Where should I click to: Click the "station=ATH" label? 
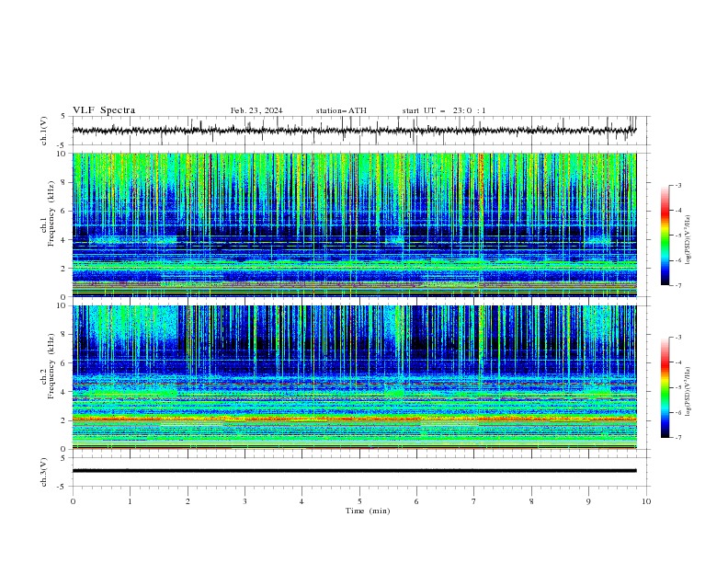point(341,110)
